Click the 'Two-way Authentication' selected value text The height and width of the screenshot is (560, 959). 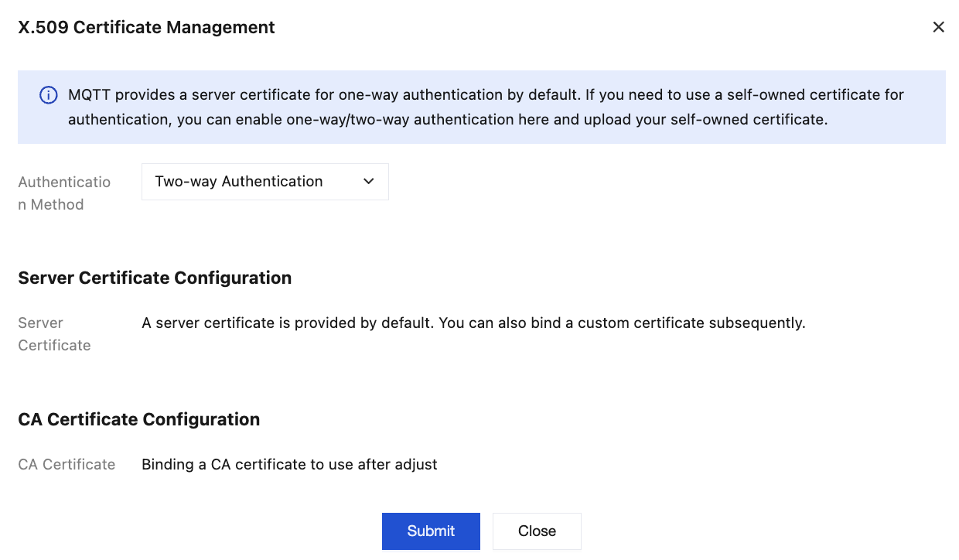click(238, 182)
